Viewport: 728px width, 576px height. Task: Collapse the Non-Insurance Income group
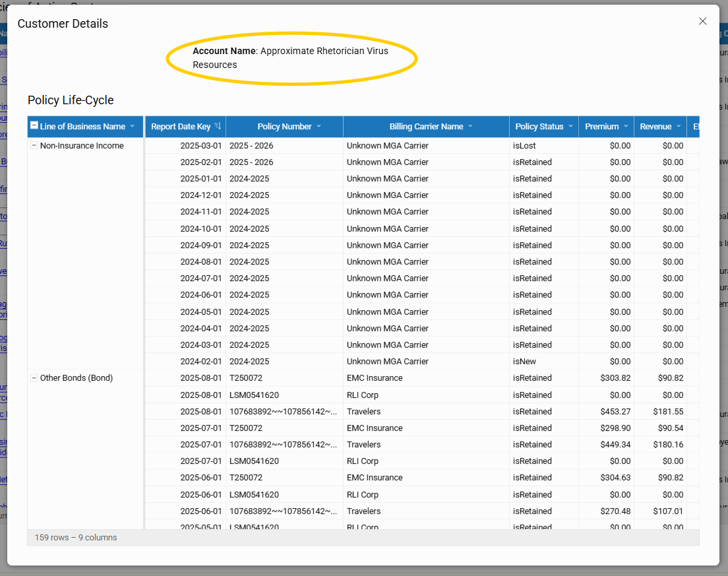pyautogui.click(x=34, y=146)
